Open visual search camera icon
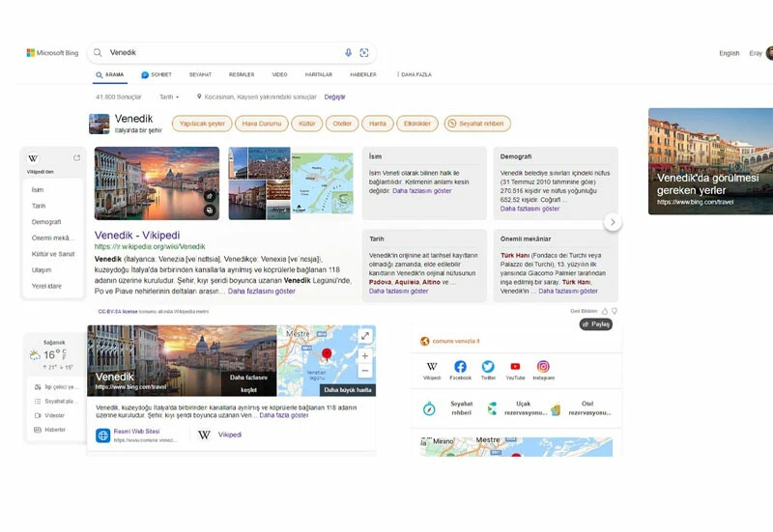 (364, 53)
